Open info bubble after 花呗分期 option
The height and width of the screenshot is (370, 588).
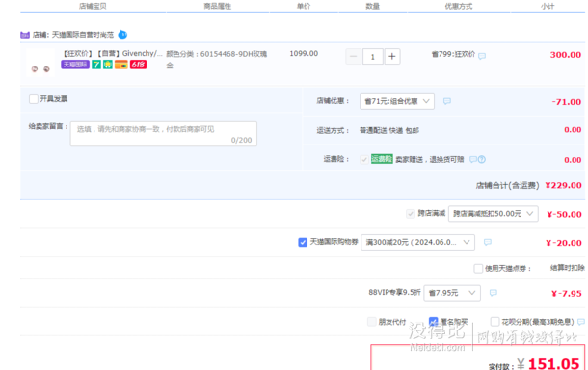pyautogui.click(x=581, y=322)
